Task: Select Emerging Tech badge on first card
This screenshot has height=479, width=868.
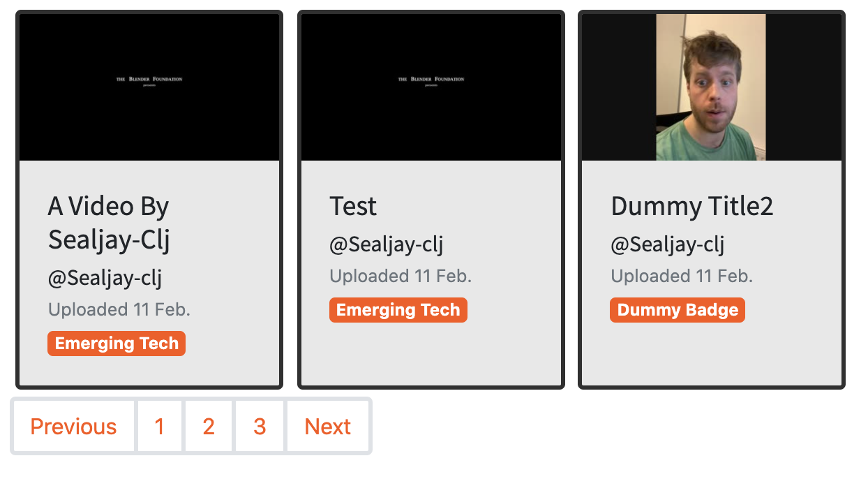Action: (117, 344)
